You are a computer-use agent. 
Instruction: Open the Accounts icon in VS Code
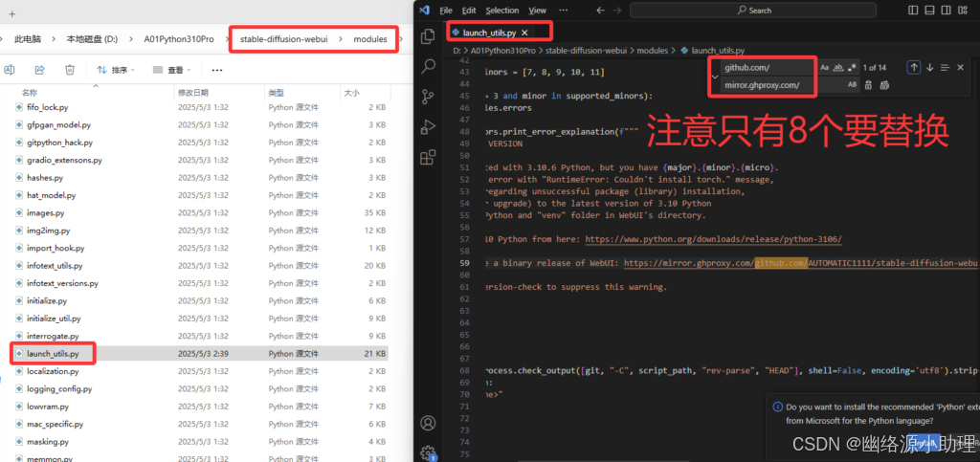428,424
